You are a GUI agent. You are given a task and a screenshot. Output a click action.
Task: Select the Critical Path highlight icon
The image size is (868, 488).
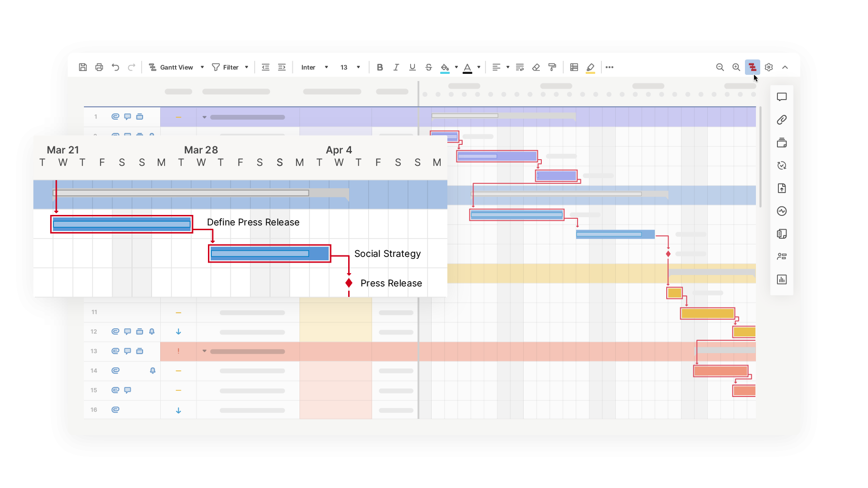tap(752, 67)
